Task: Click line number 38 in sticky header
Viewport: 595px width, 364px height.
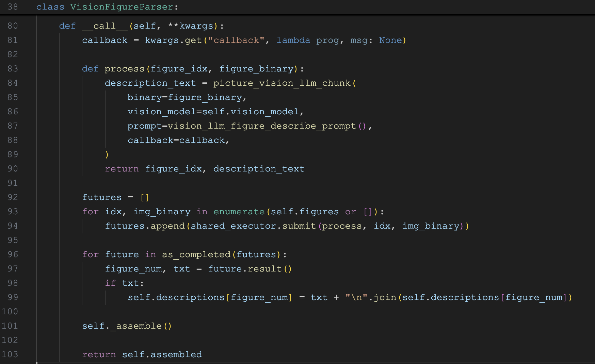Action: (13, 7)
